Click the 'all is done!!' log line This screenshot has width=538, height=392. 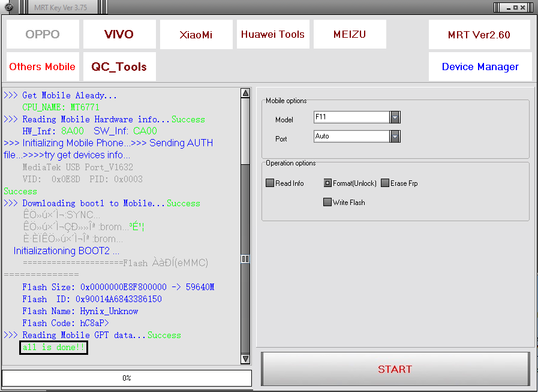pyautogui.click(x=53, y=348)
